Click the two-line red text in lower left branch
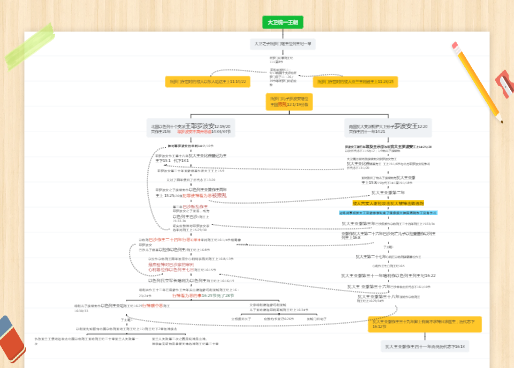Screen dimensions: 514x368 [171, 267]
